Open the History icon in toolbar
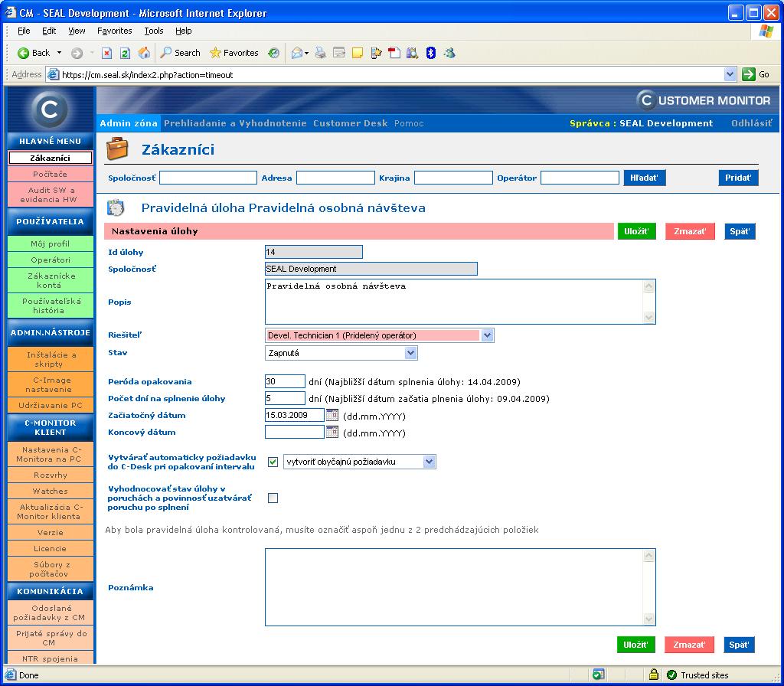The height and width of the screenshot is (686, 784). click(x=273, y=53)
